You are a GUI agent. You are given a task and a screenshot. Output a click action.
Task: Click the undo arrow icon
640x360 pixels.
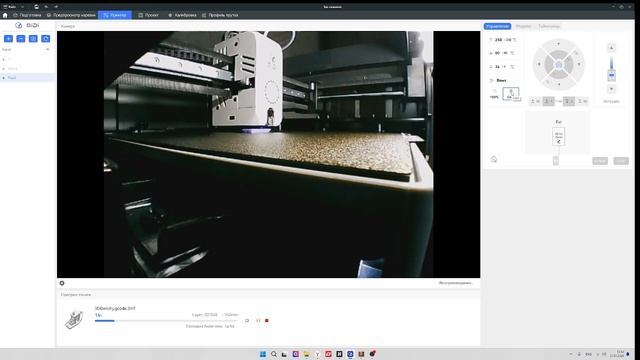click(x=46, y=7)
